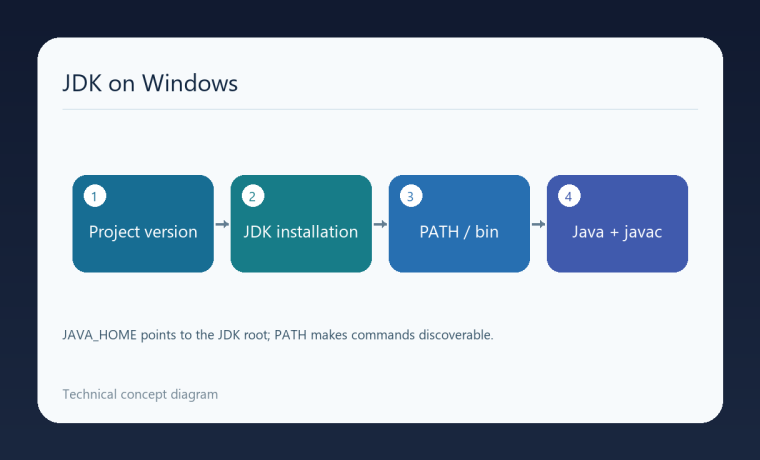Select the Java + javac step box
This screenshot has width=760, height=460.
click(617, 223)
